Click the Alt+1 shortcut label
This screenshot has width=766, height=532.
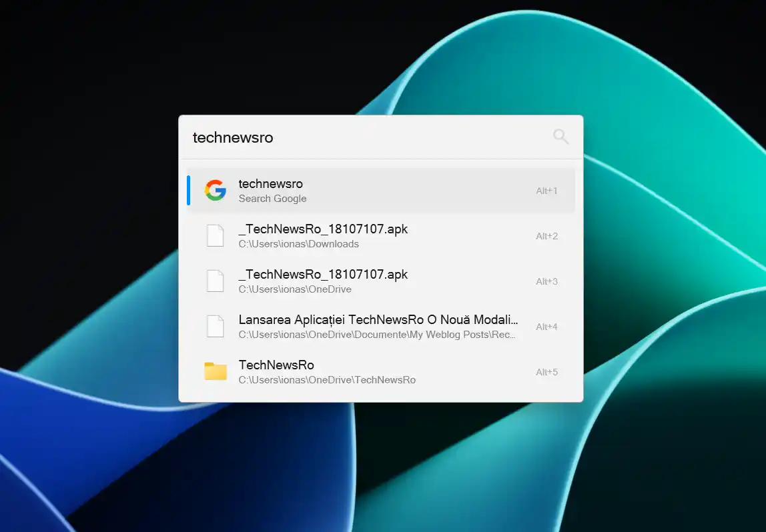coord(546,191)
